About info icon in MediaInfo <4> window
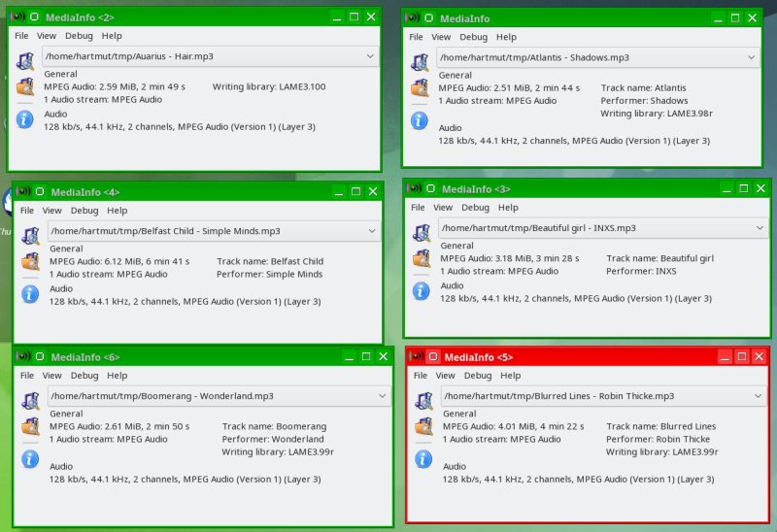777x532 pixels. 30,294
